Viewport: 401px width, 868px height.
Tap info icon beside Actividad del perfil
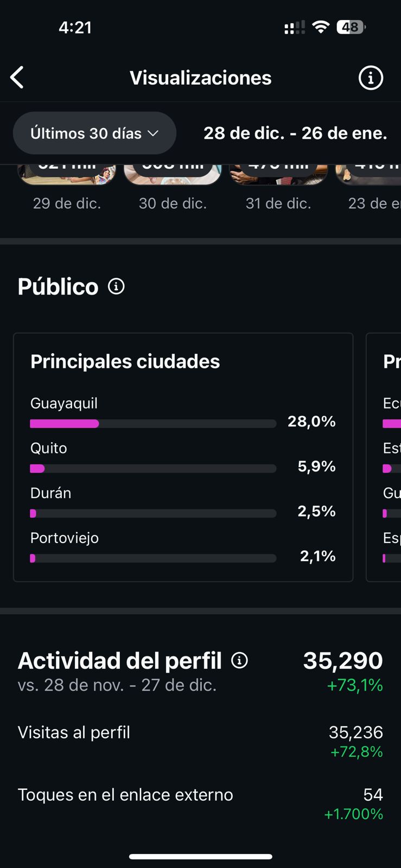pos(239,660)
